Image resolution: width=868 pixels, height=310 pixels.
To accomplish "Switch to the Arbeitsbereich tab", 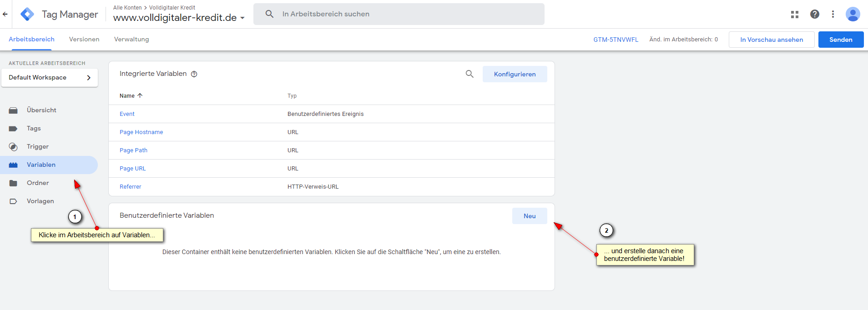I will pos(31,40).
